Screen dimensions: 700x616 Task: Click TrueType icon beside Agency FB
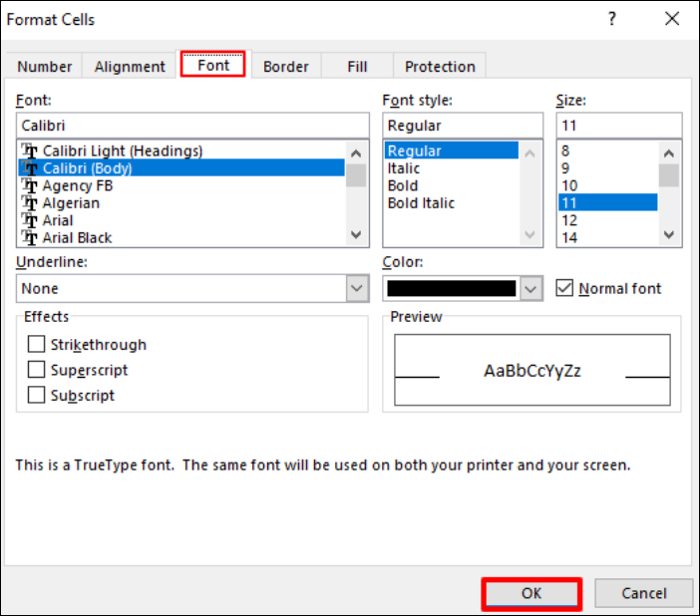30,186
